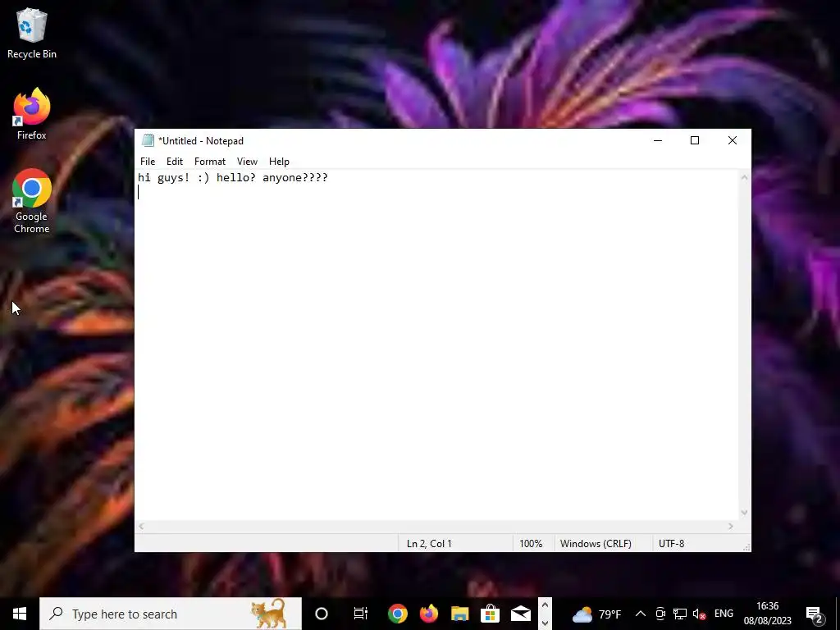840x630 pixels.
Task: Select the Google Chrome desktop shortcut
Action: [32, 202]
